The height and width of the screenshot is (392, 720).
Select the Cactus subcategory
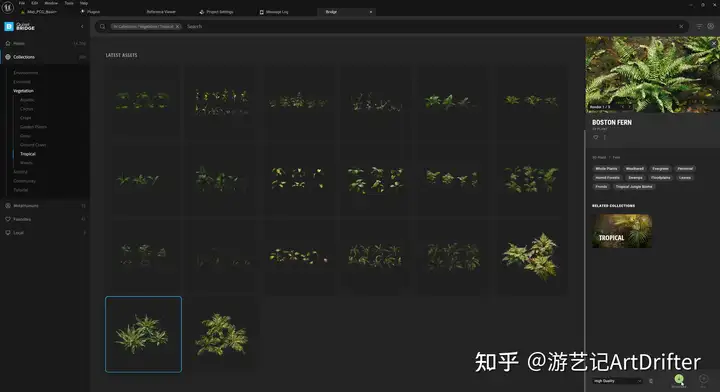click(x=27, y=109)
